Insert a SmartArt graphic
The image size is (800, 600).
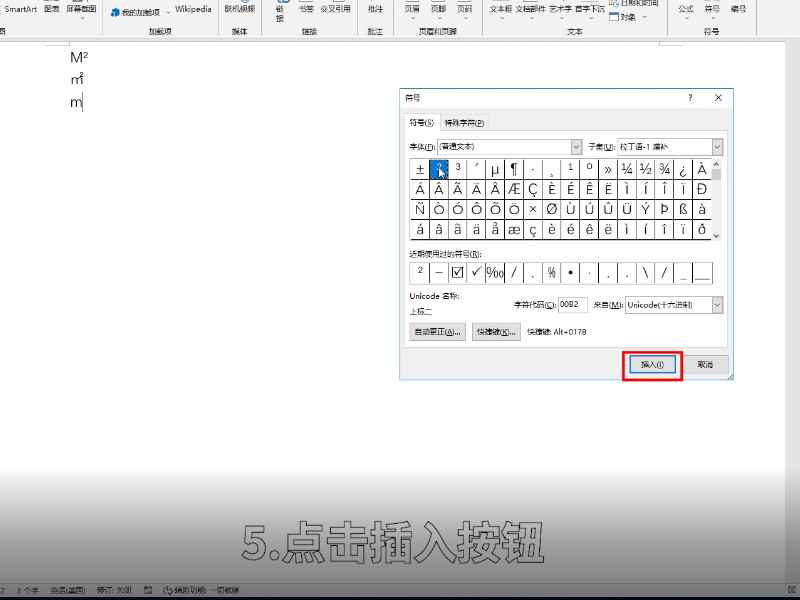(x=22, y=7)
